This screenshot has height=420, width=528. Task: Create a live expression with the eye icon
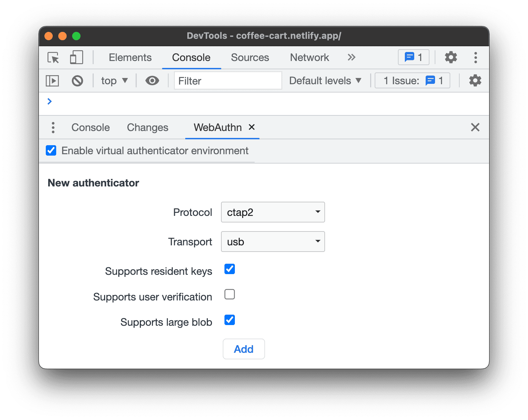tap(152, 80)
